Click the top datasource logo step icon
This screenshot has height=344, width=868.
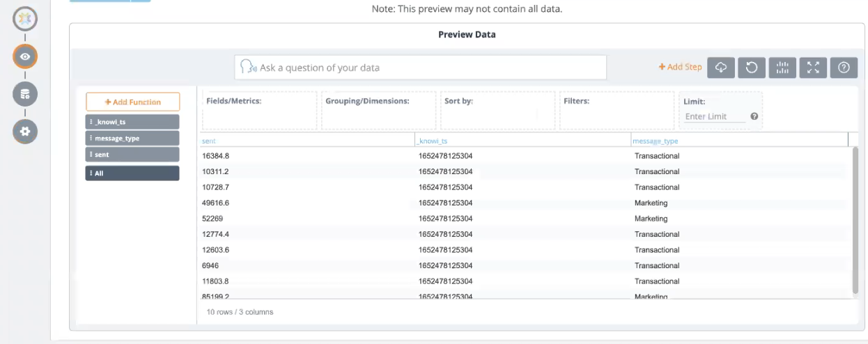25,19
